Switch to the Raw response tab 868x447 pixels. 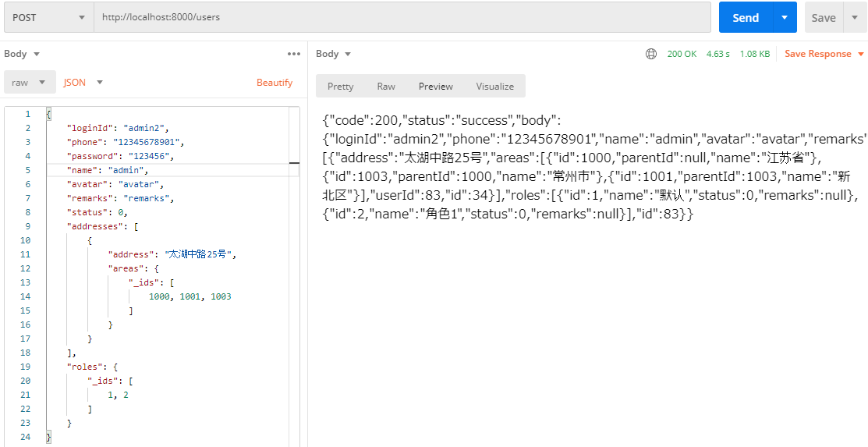point(386,87)
